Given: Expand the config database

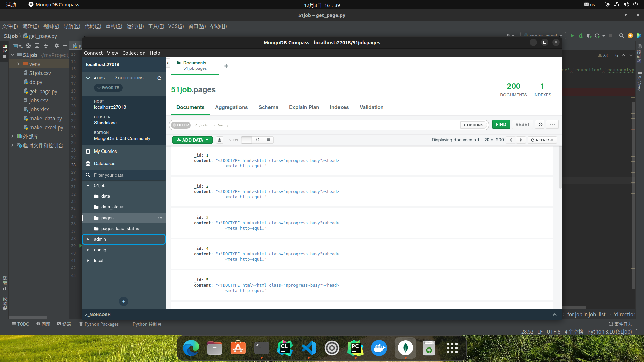Looking at the screenshot, I should tap(88, 250).
